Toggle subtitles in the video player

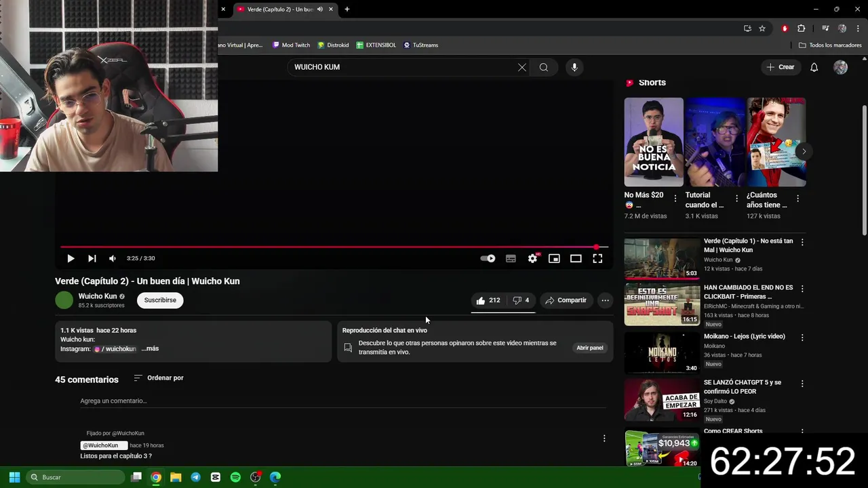pos(511,258)
